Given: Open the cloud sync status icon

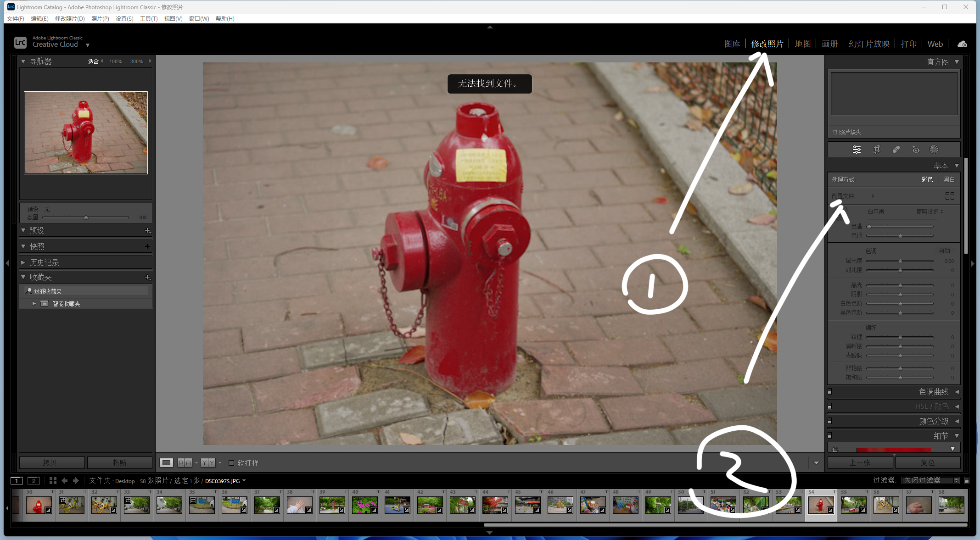Looking at the screenshot, I should [962, 44].
